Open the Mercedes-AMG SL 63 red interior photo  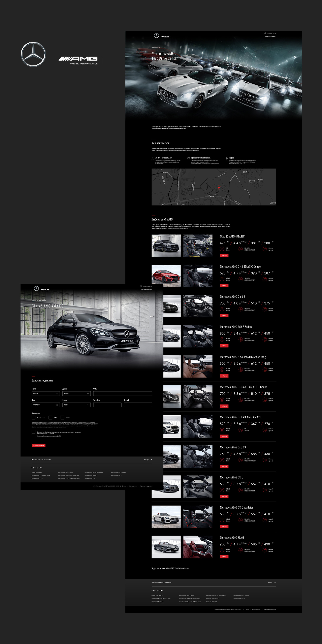pyautogui.click(x=198, y=547)
